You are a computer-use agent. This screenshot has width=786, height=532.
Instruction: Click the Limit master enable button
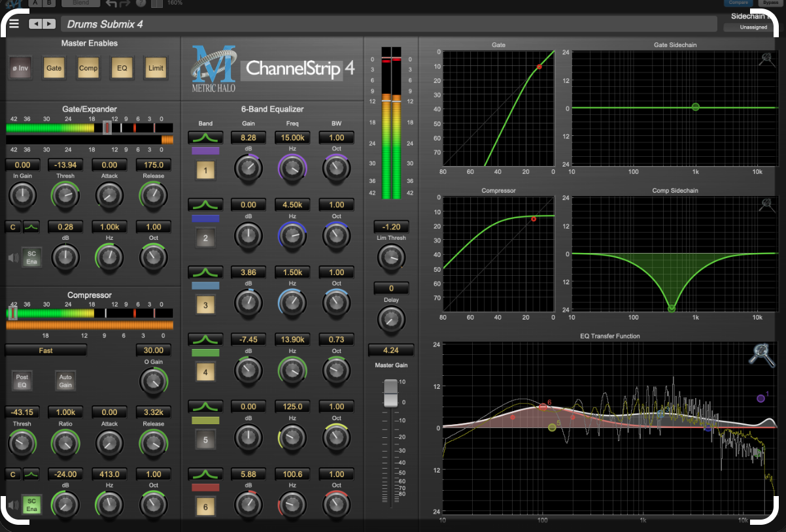pyautogui.click(x=156, y=68)
